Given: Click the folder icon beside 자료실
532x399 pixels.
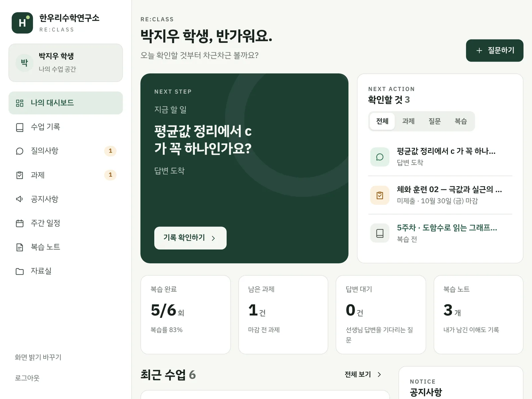Looking at the screenshot, I should pos(20,271).
